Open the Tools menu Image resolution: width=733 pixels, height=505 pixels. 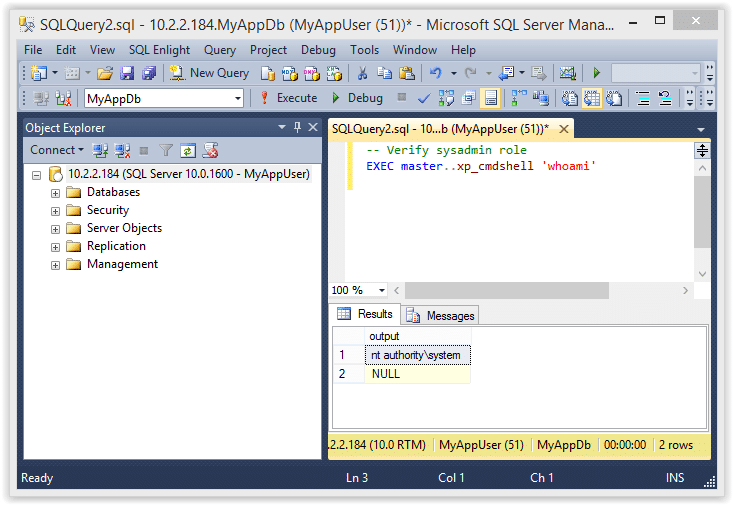click(x=365, y=50)
